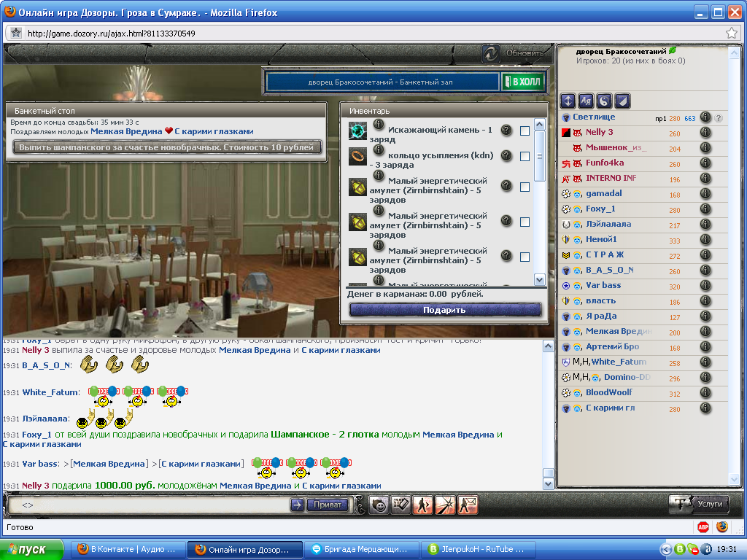Select player Артемий Бро in list
The width and height of the screenshot is (747, 560).
click(612, 346)
